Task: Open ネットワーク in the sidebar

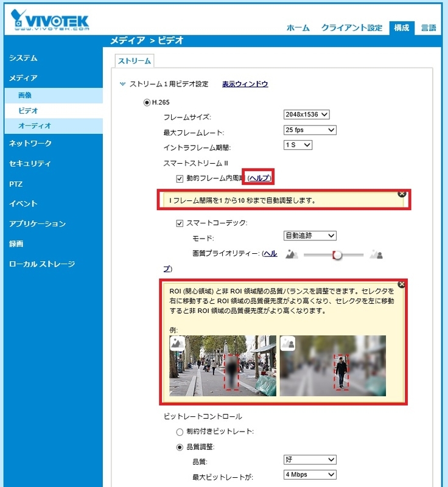Action: click(30, 143)
